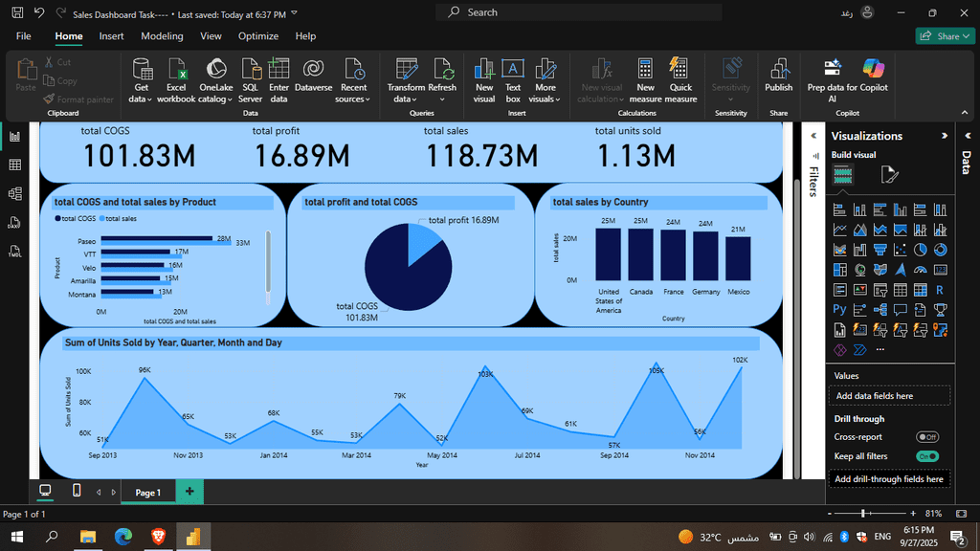The width and height of the screenshot is (980, 551).
Task: Switch to the Format visual pane icon
Action: 889,174
